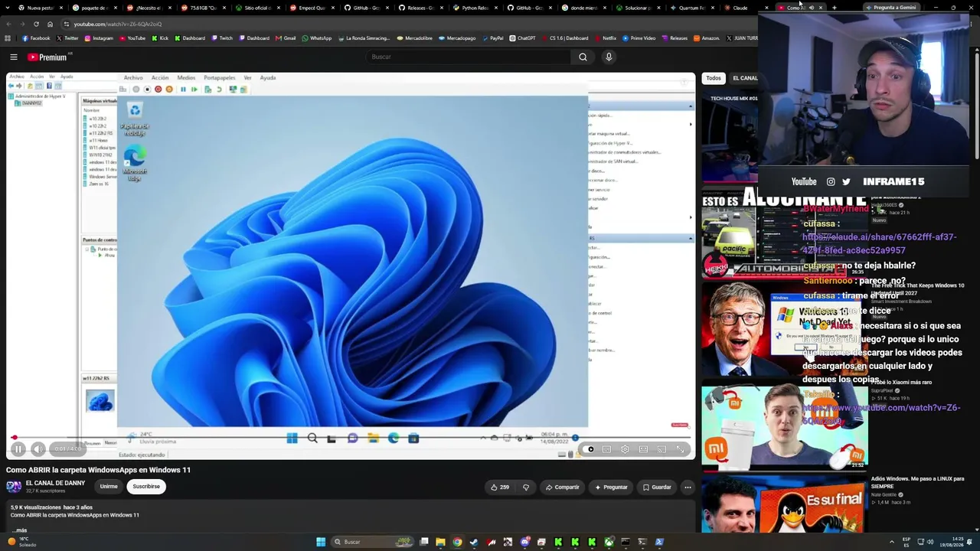Mute the video player volume
Screen dimensions: 980x551
tap(38, 449)
